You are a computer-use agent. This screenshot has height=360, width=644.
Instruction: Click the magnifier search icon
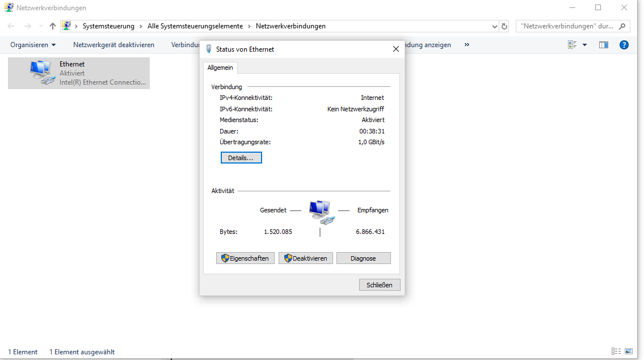(622, 26)
